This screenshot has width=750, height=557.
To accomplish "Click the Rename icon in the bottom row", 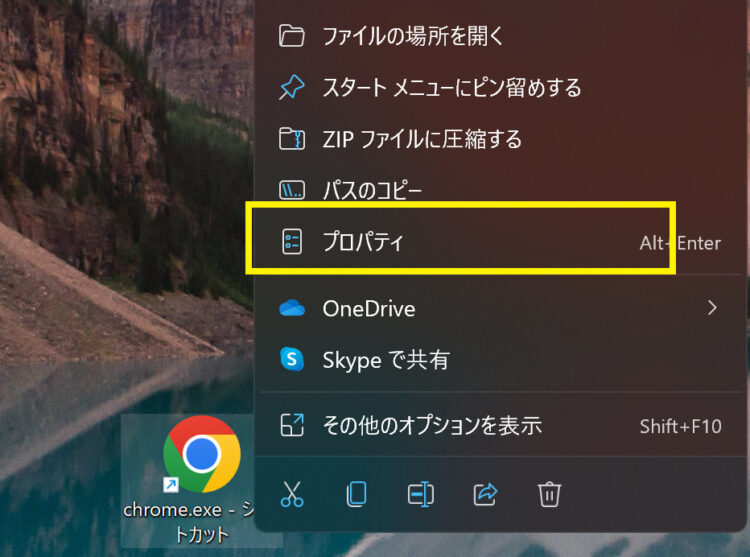I will pos(420,494).
